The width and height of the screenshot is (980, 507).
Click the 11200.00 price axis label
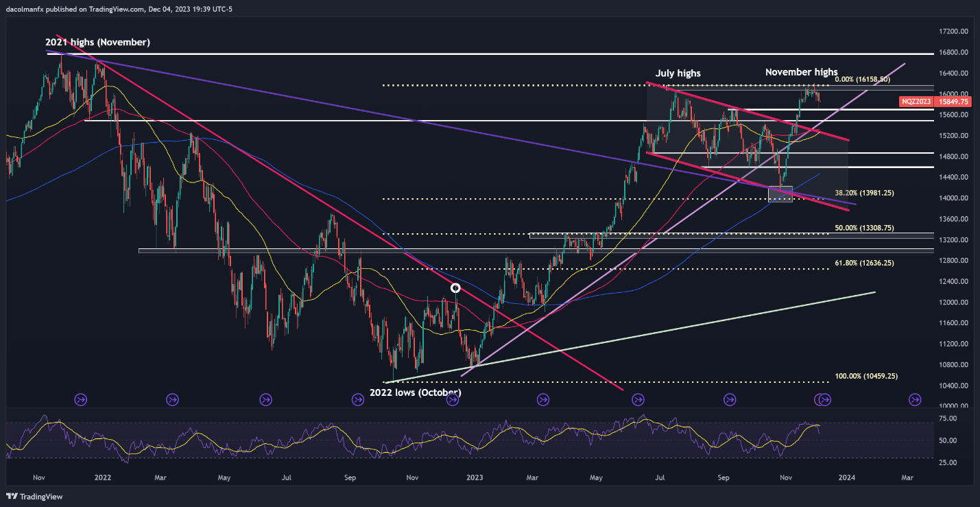pos(954,344)
